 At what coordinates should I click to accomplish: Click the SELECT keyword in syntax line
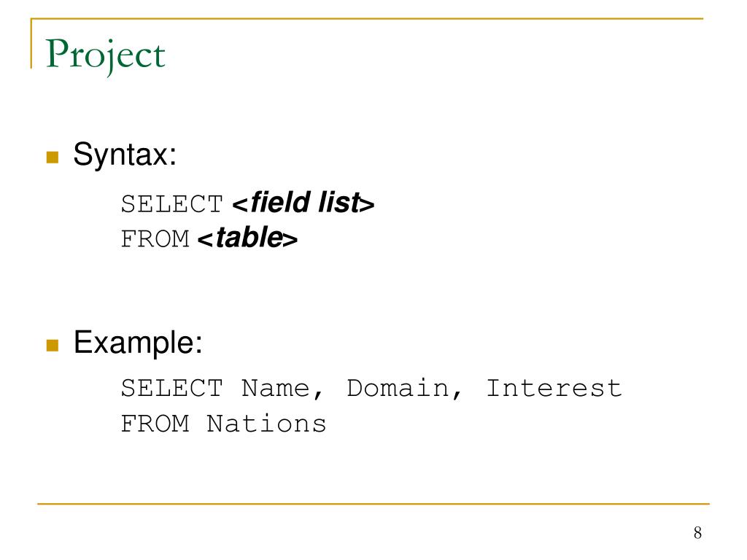(x=172, y=204)
